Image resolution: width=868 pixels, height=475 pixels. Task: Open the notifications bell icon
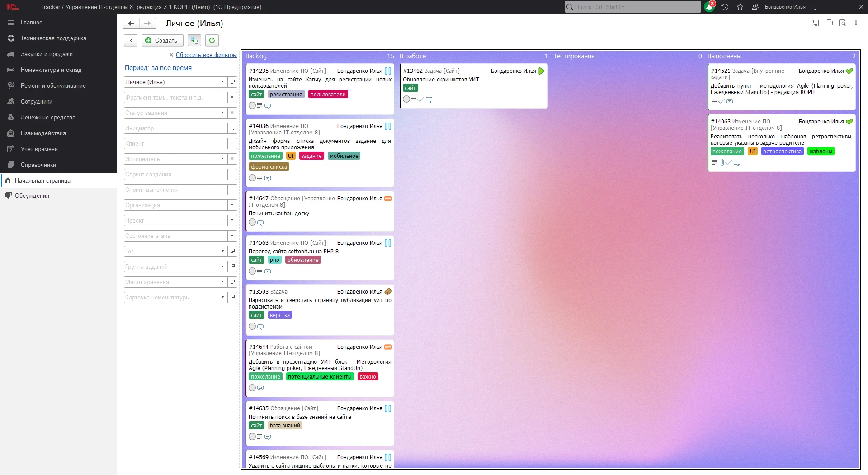tap(709, 7)
